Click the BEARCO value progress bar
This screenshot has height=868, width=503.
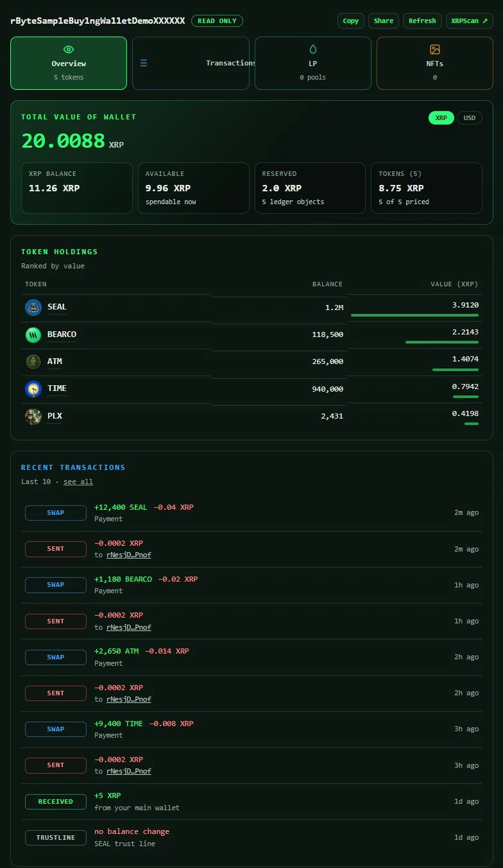pyautogui.click(x=442, y=342)
